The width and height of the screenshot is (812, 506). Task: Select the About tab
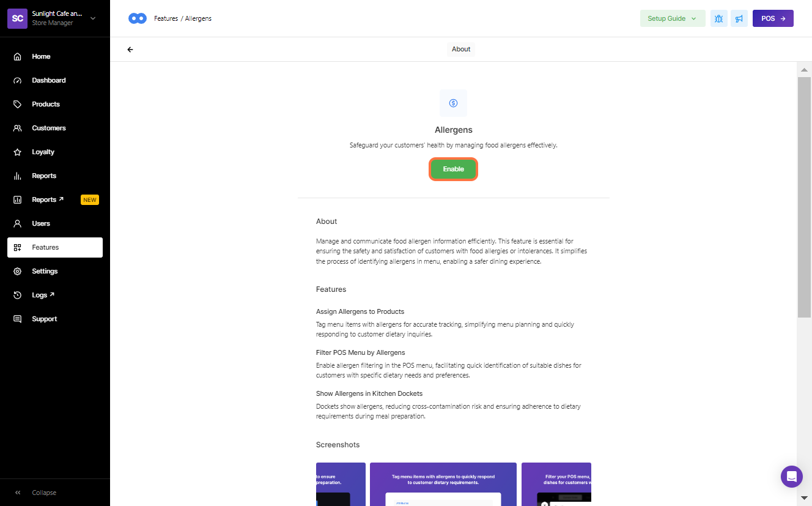[461, 50]
